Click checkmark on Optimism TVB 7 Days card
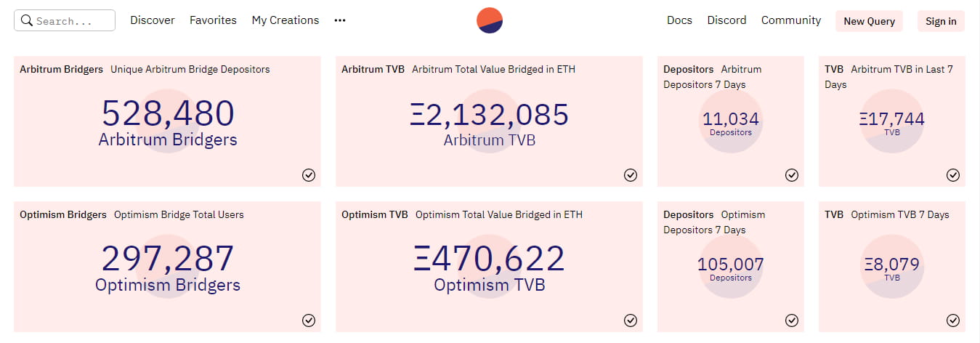 (x=953, y=320)
